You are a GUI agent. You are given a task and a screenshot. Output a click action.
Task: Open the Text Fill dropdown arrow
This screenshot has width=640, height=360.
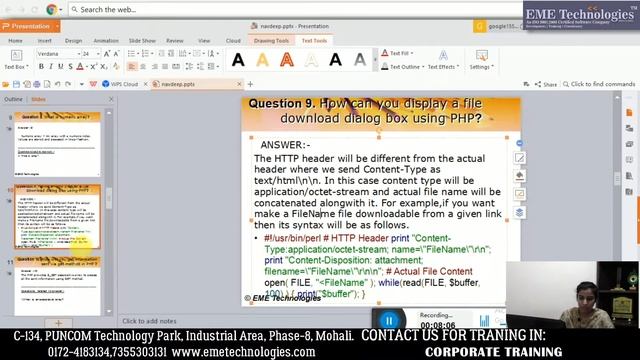point(412,53)
